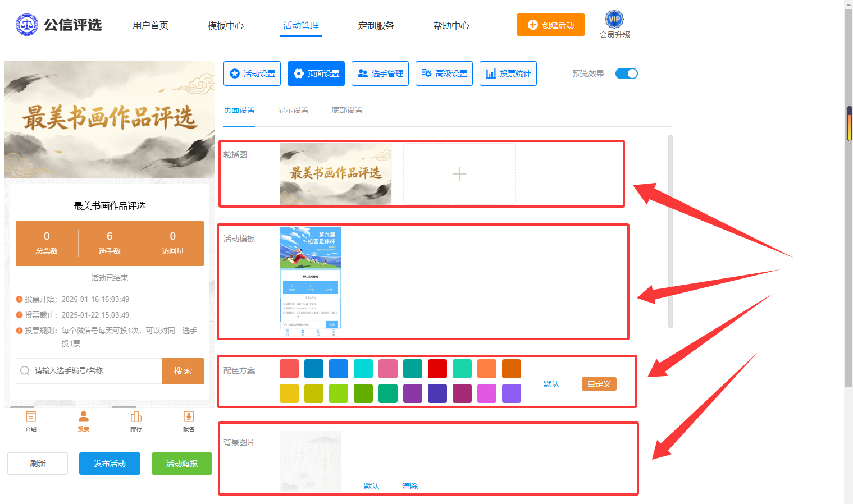Click the 请输入选手编号/名称 search field
853x504 pixels.
89,371
